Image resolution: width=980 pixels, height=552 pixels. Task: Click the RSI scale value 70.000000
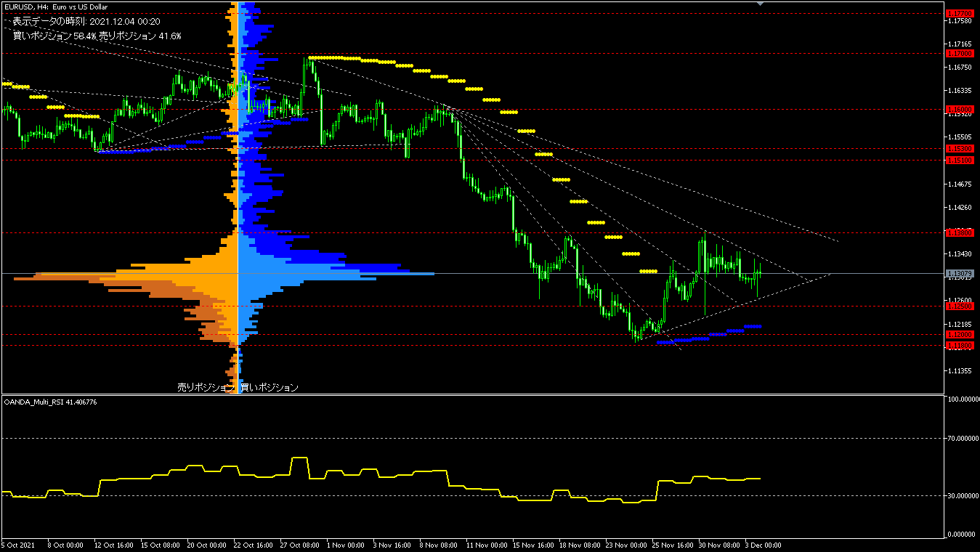(962, 439)
